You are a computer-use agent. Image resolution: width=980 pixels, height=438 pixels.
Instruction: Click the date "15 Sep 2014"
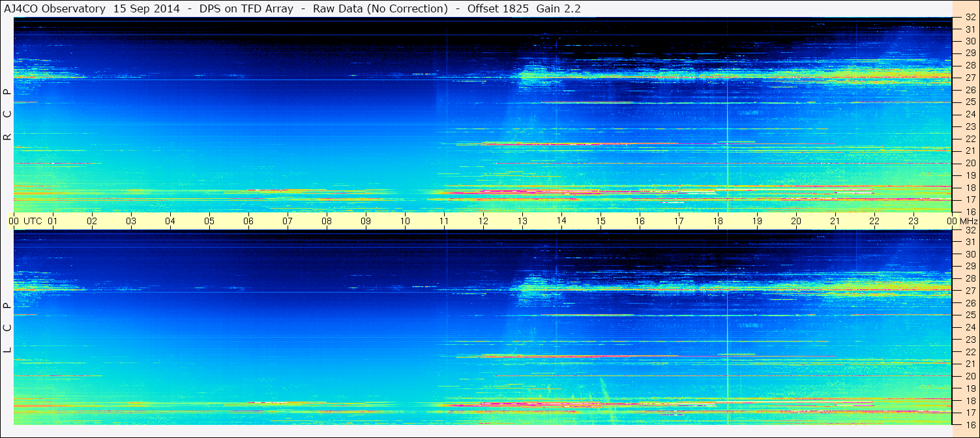pyautogui.click(x=147, y=9)
